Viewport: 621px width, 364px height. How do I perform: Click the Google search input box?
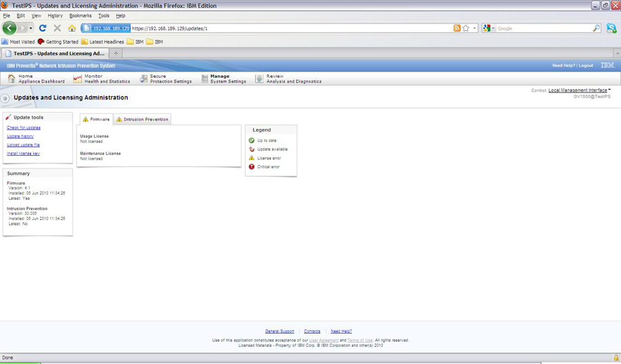544,28
